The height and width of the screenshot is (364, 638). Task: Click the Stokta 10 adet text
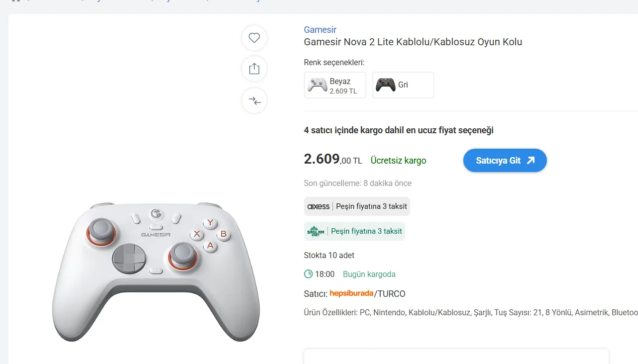pos(329,255)
